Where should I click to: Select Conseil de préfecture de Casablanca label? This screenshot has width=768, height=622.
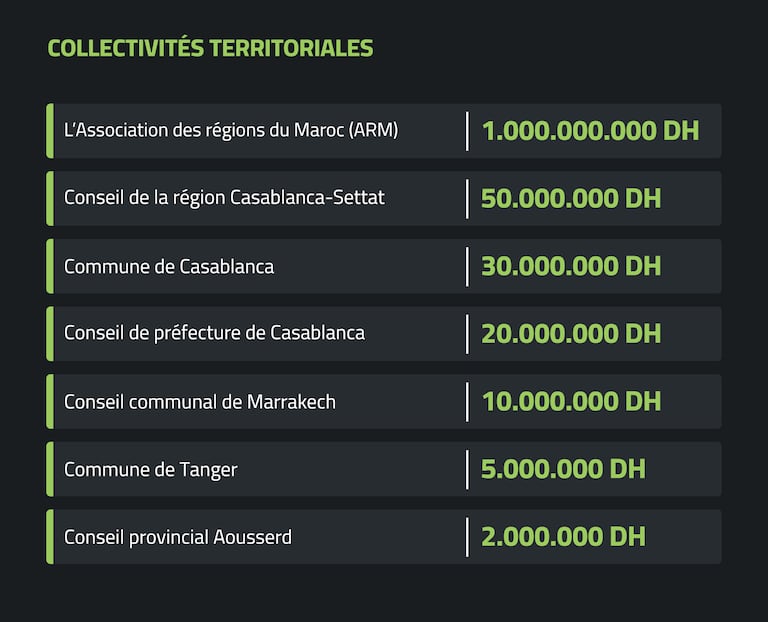point(214,333)
